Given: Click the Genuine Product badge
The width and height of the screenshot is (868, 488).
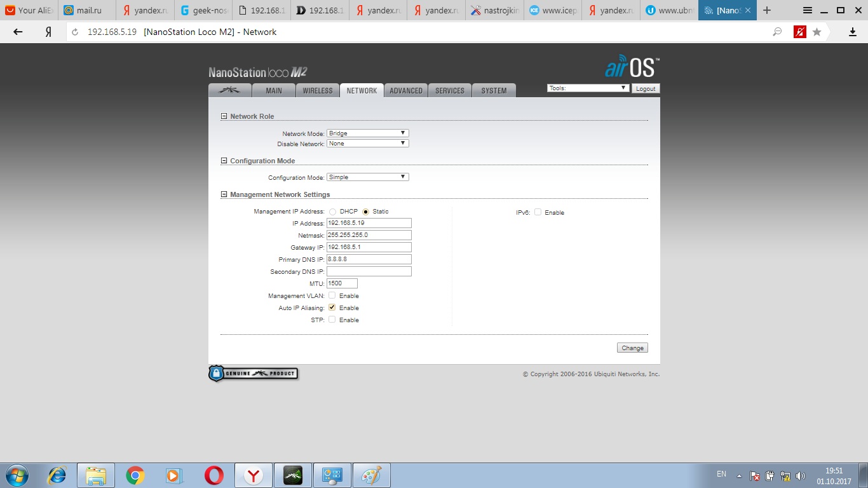Looking at the screenshot, I should (253, 373).
